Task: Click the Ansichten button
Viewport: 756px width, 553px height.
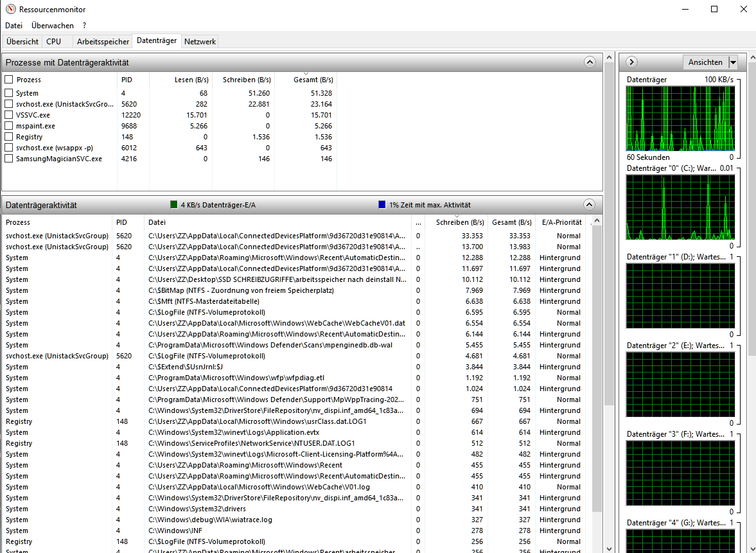Action: coord(705,62)
